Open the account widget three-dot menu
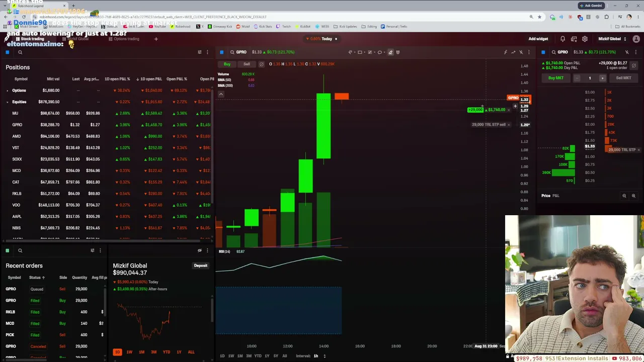This screenshot has height=362, width=644. coord(207,250)
